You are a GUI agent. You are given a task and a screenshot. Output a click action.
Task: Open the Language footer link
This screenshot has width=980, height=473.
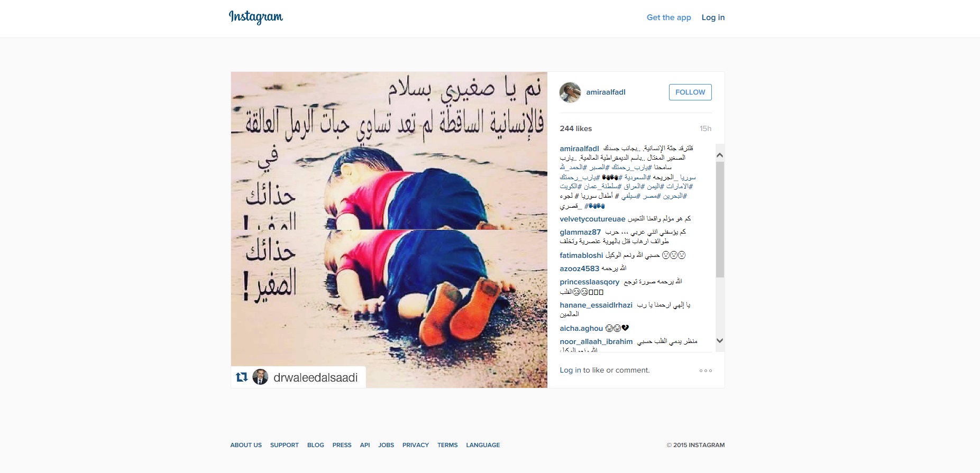tap(483, 445)
